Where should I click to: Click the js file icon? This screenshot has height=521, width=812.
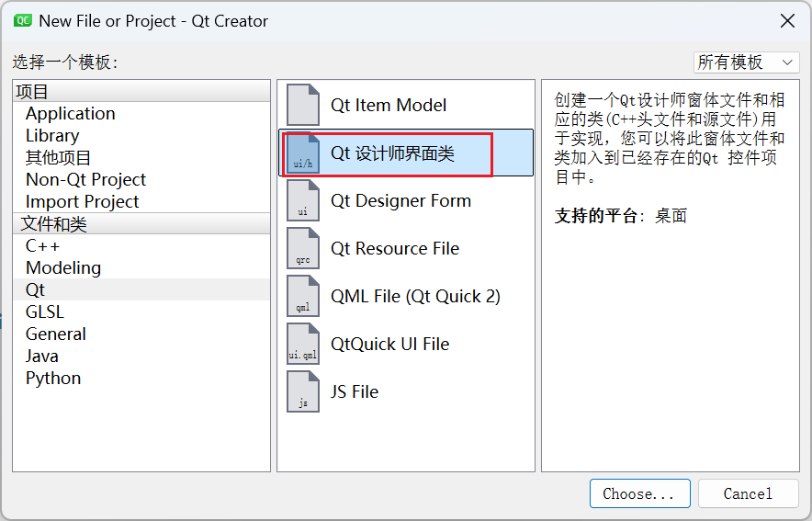303,391
